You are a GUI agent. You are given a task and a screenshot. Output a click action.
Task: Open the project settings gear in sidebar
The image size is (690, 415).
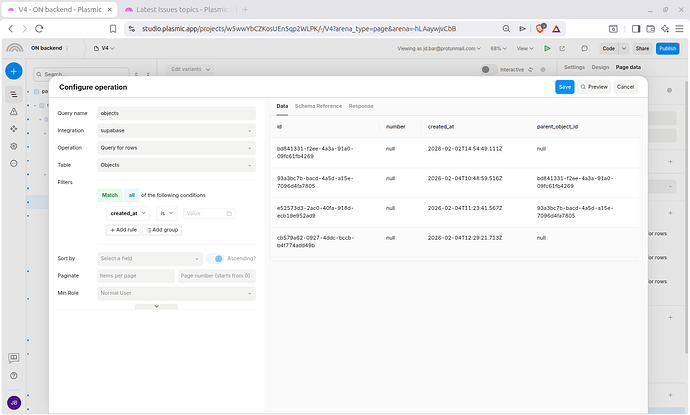point(14,146)
